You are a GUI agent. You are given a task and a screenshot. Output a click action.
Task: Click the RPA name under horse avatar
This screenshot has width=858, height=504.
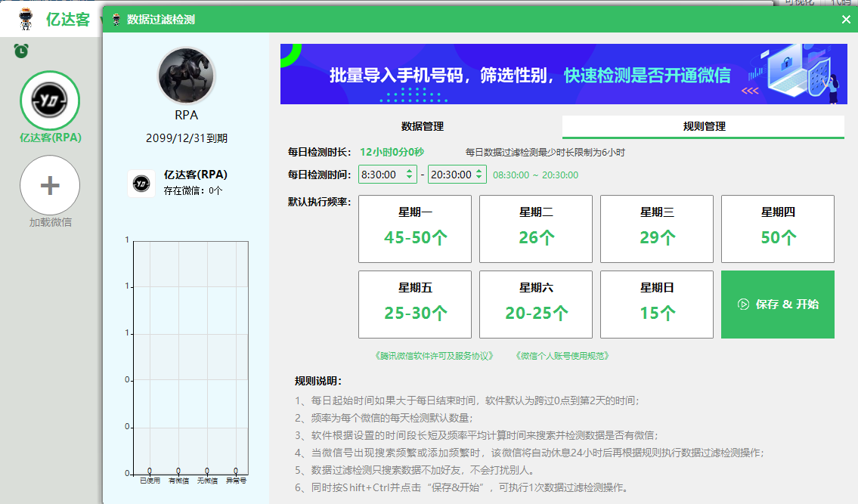[186, 116]
